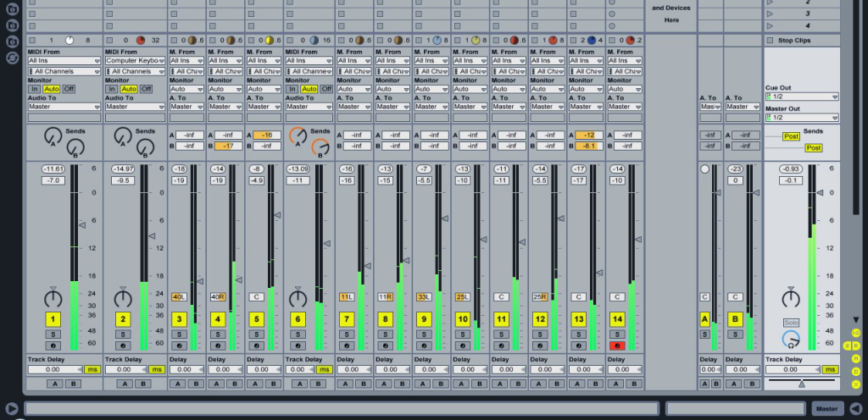Screen dimensions: 868x420
Task: Solo track 10
Action: click(463, 334)
